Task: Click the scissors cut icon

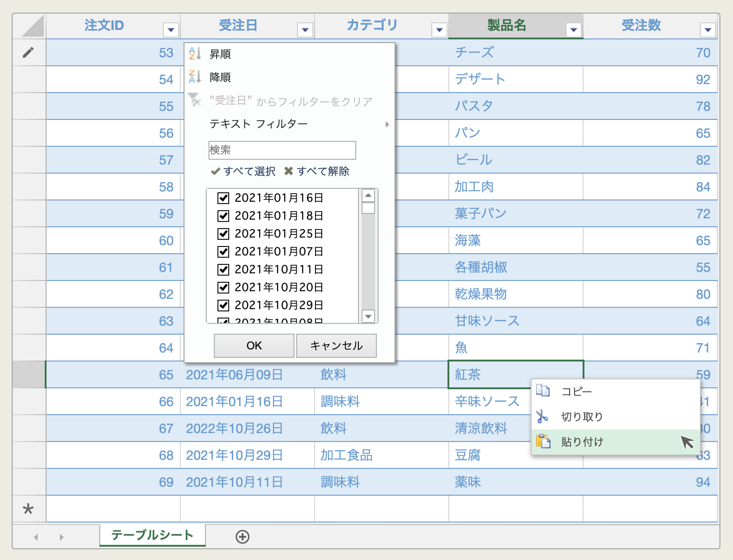Action: coord(542,416)
